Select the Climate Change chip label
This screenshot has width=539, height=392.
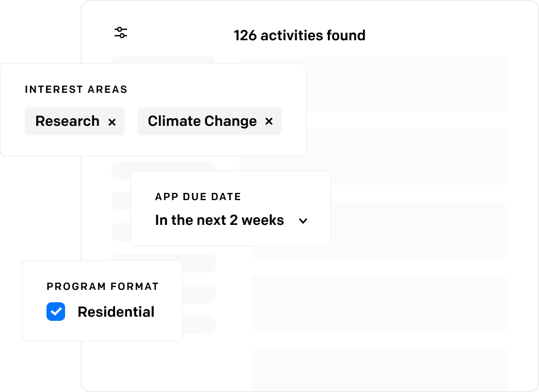click(202, 121)
